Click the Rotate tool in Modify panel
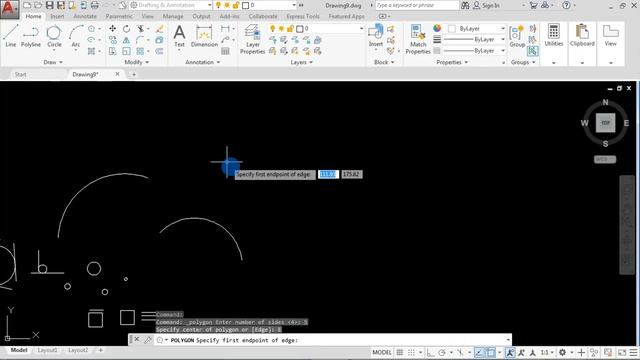640x360 pixels. (x=127, y=29)
